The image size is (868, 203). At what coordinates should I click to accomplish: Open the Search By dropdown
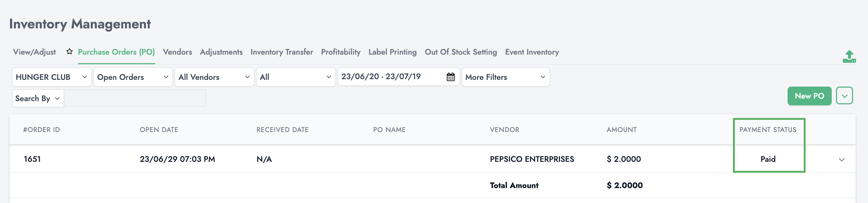38,99
